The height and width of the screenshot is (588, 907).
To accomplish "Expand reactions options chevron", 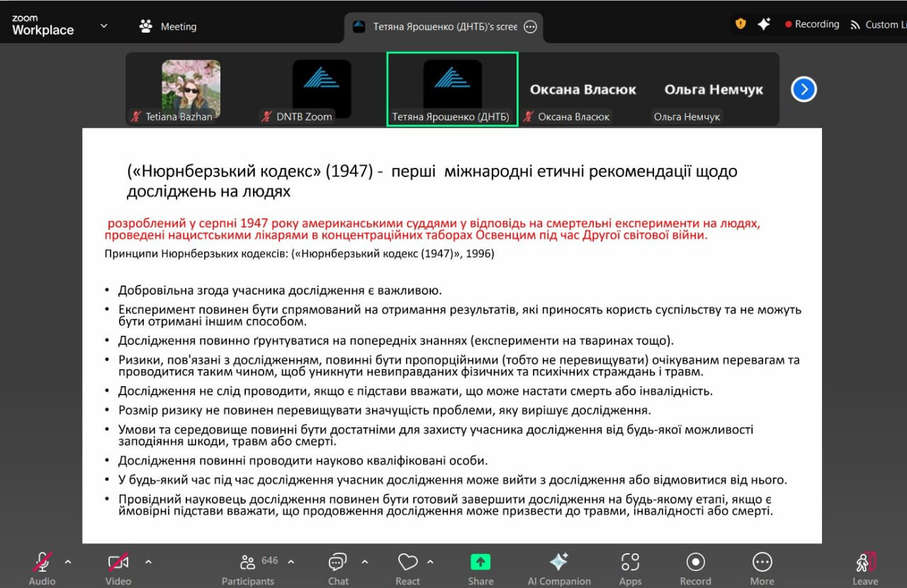I will [x=430, y=562].
